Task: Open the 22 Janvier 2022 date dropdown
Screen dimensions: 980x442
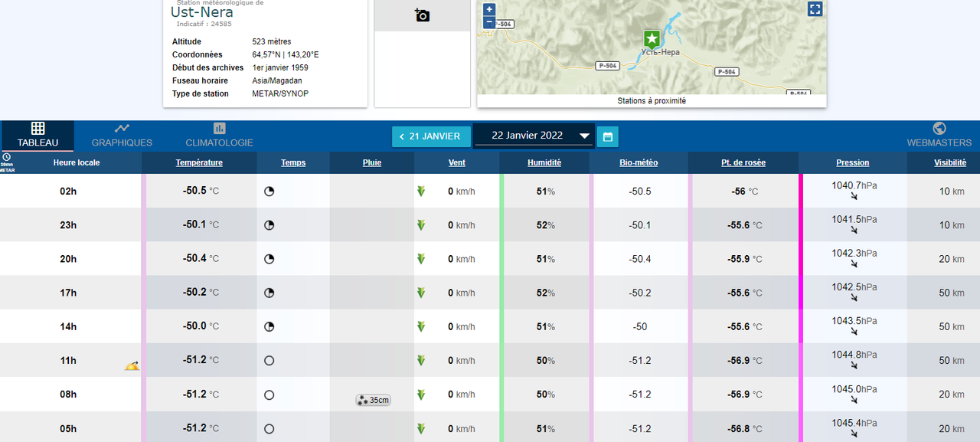Action: (534, 136)
